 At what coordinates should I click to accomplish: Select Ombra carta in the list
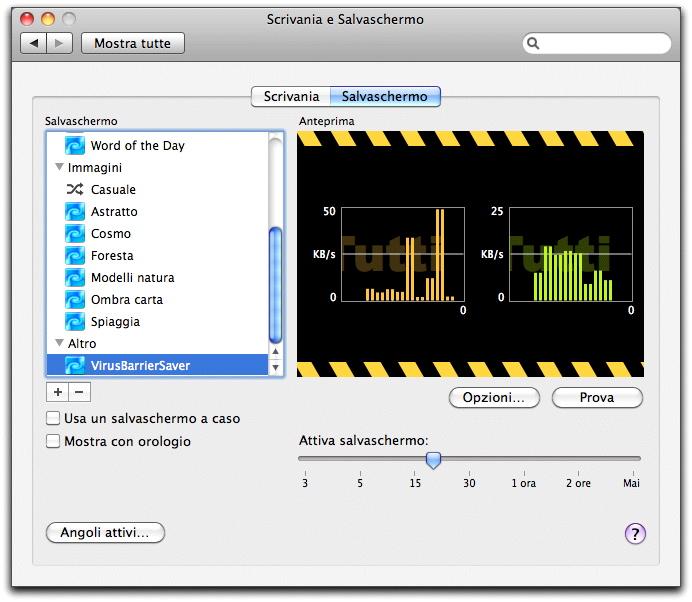pos(157,300)
